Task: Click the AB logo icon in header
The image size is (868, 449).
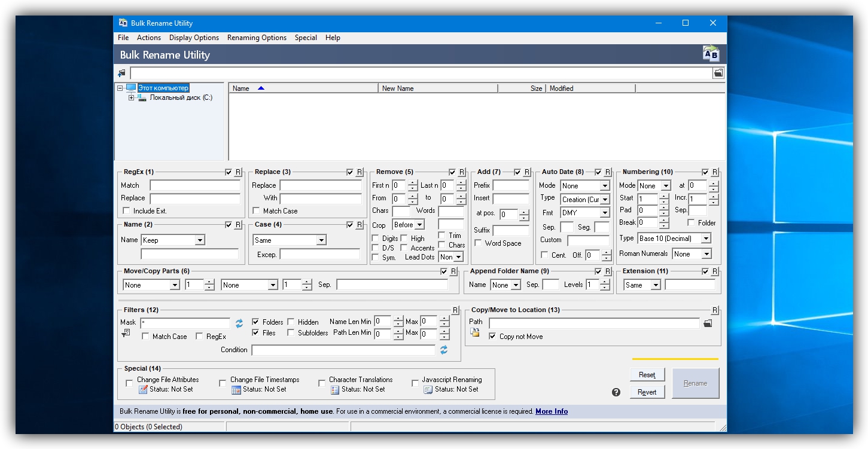Action: (x=711, y=54)
